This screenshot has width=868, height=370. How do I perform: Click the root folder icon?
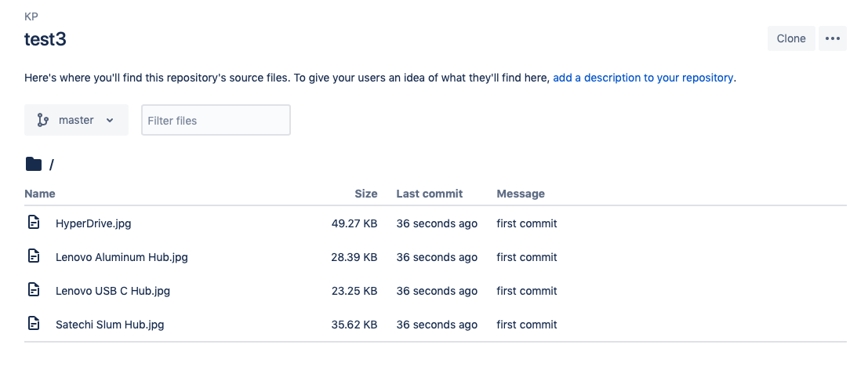click(x=34, y=164)
